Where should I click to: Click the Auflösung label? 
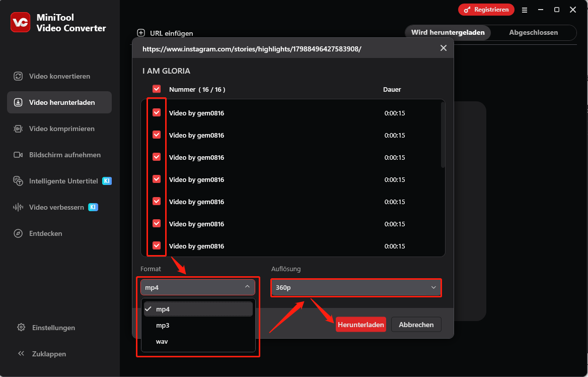point(286,269)
